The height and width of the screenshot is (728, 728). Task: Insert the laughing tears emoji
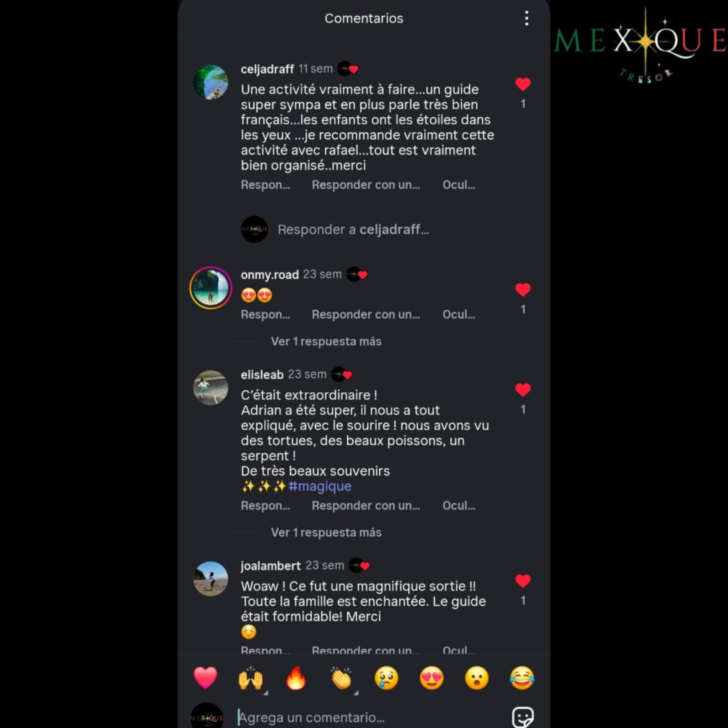522,678
